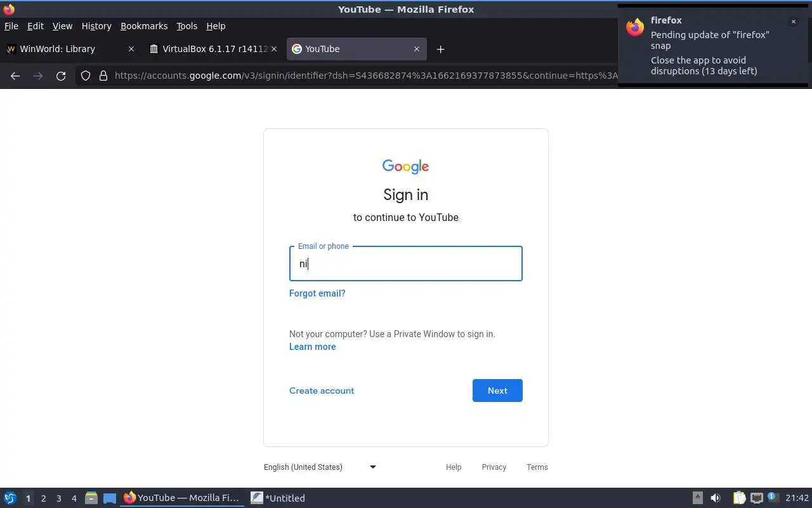812x508 pixels.
Task: Click the volume speaker tray icon
Action: click(x=716, y=498)
